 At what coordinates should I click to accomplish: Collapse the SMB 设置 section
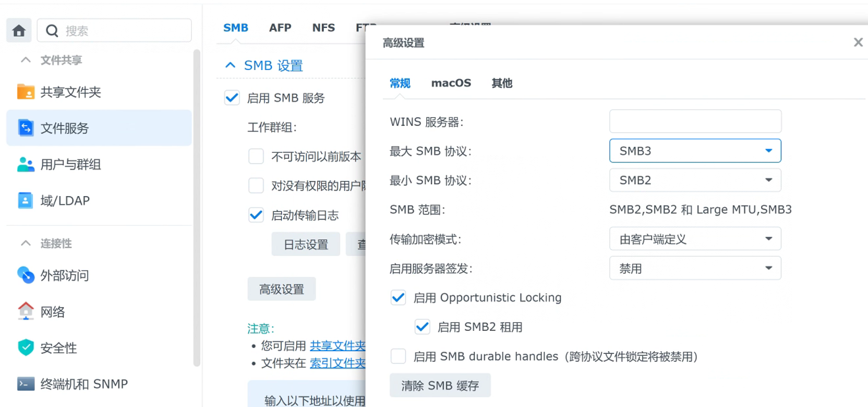pos(230,65)
